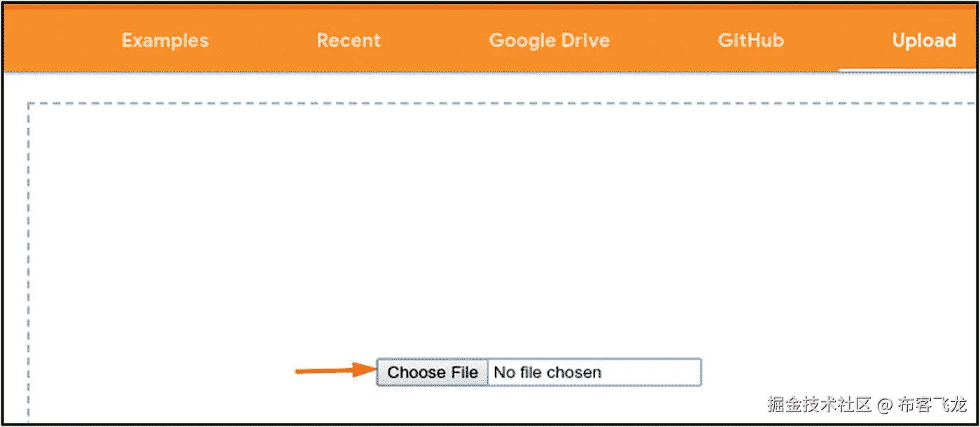Click the "No file chosen" label

(x=547, y=372)
